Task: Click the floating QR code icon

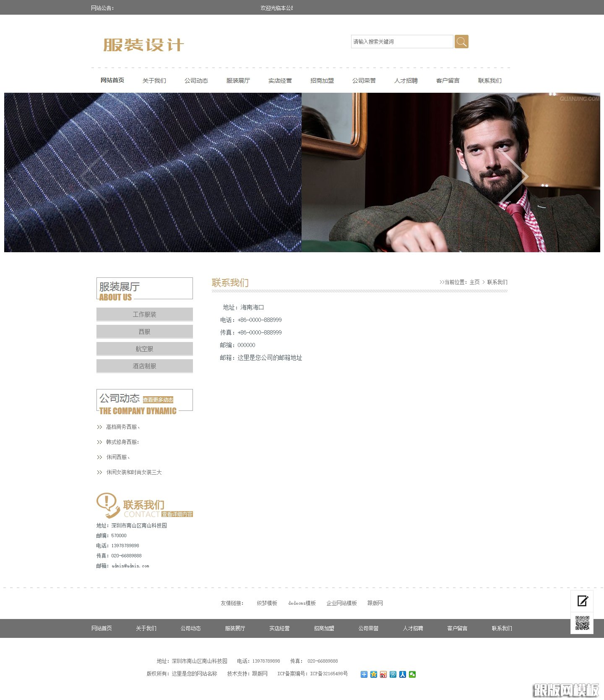Action: click(x=582, y=623)
